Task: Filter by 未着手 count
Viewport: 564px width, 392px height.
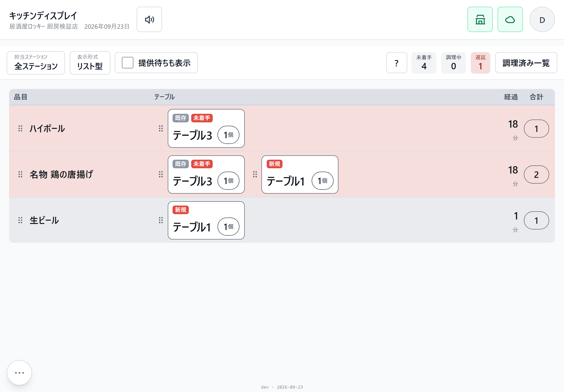Action: point(424,63)
